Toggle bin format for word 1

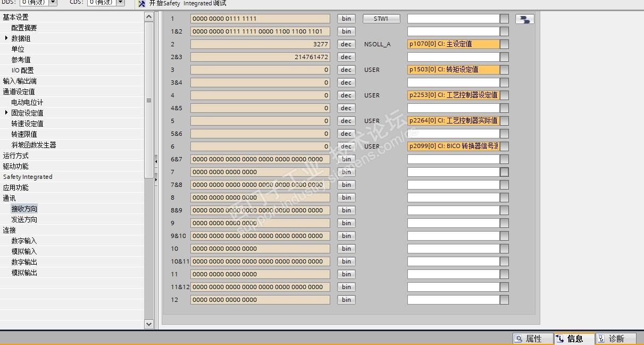click(346, 19)
